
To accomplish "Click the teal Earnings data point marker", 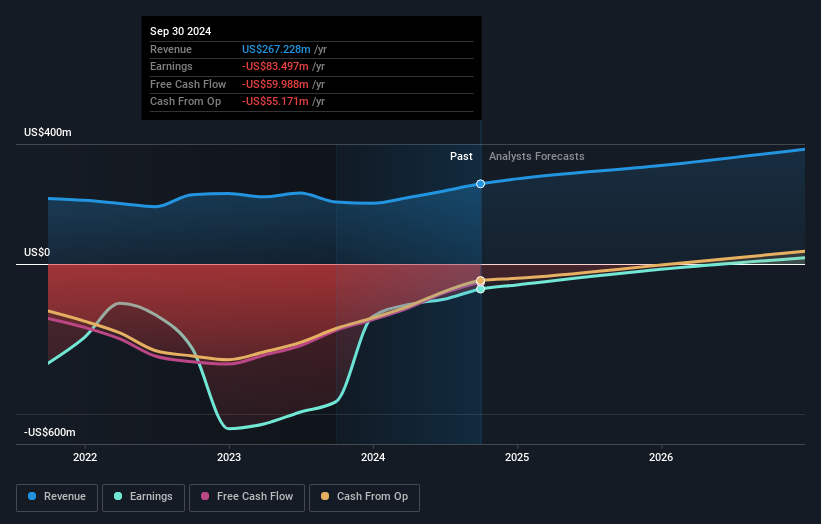I will pyautogui.click(x=480, y=289).
